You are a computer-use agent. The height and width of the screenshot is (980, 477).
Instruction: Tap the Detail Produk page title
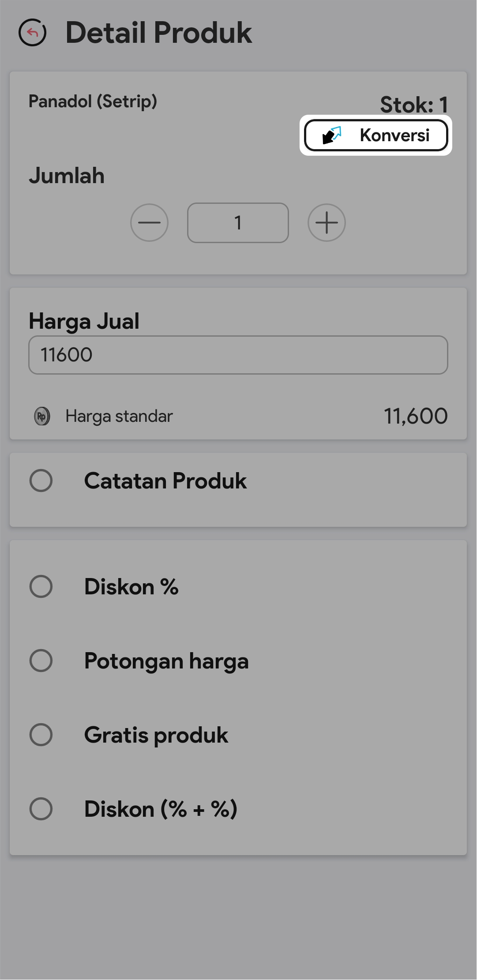coord(158,33)
